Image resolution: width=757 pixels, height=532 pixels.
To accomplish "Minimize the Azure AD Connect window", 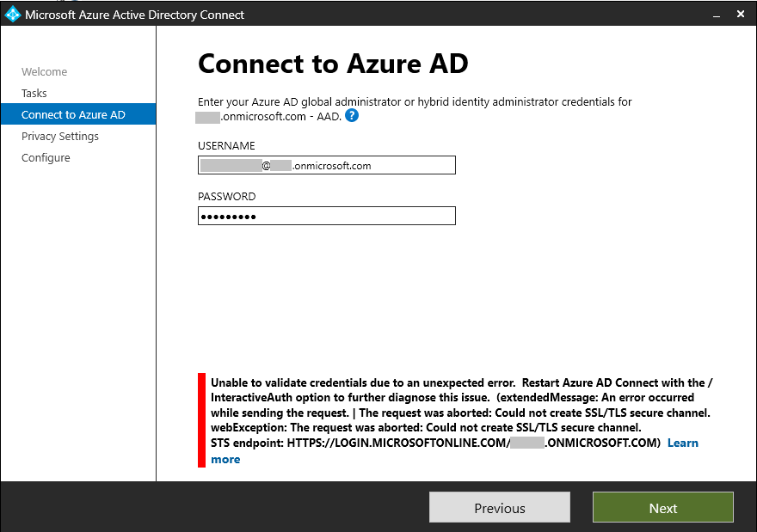I will point(717,15).
